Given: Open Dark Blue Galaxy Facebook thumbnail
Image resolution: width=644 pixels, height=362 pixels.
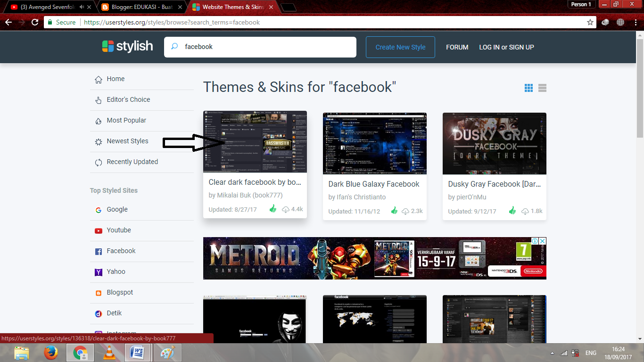Looking at the screenshot, I should (x=375, y=143).
